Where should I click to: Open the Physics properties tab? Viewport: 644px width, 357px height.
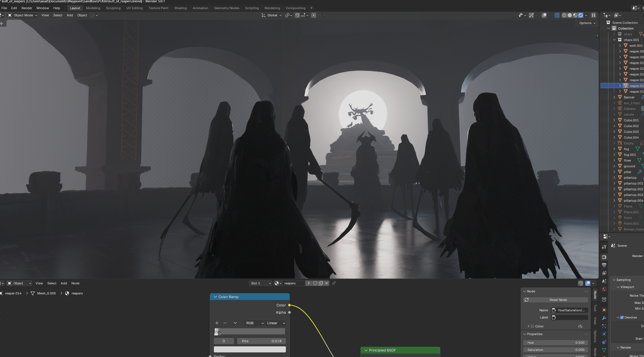(604, 334)
